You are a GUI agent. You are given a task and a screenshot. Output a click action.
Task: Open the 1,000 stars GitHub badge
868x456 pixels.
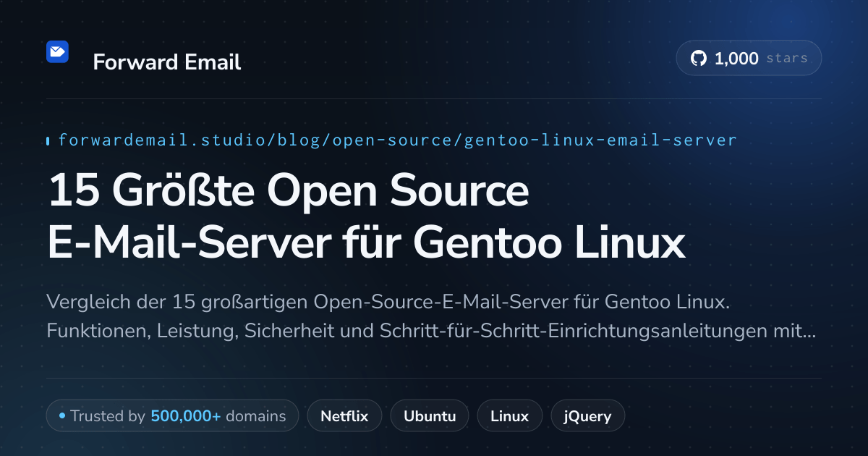[x=749, y=59]
